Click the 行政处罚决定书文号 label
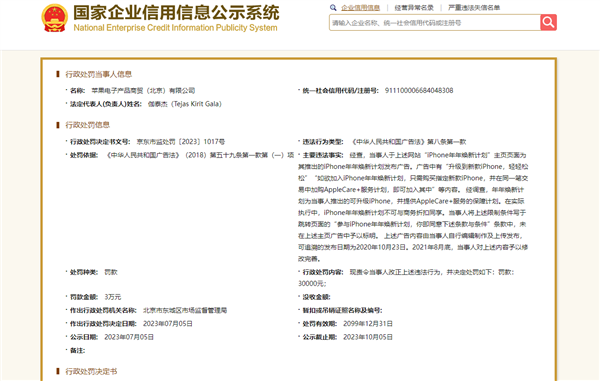The height and width of the screenshot is (381, 600). [100, 142]
